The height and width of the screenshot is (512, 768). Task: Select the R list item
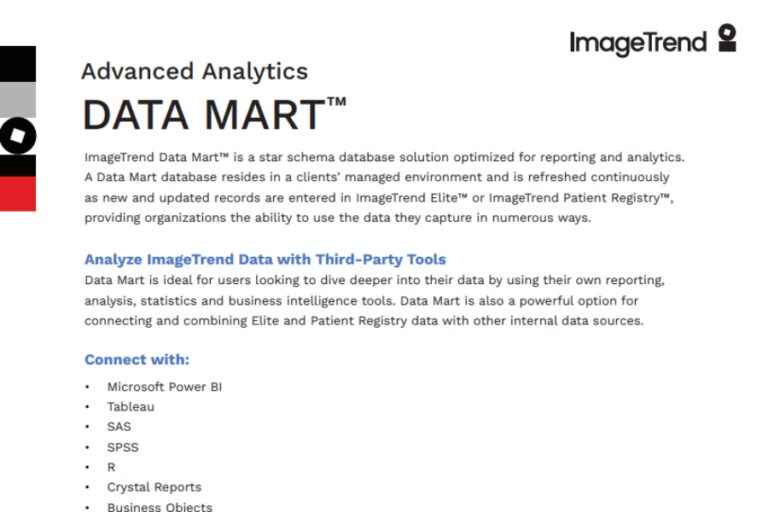click(x=112, y=467)
